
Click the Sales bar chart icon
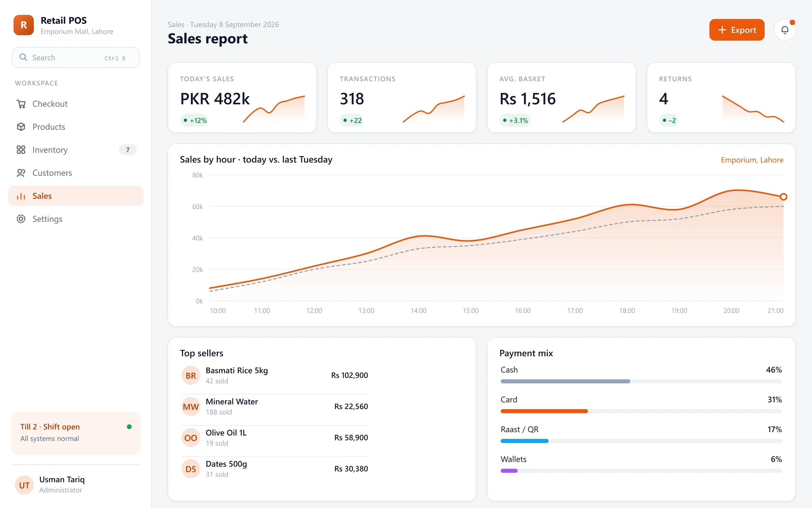21,196
